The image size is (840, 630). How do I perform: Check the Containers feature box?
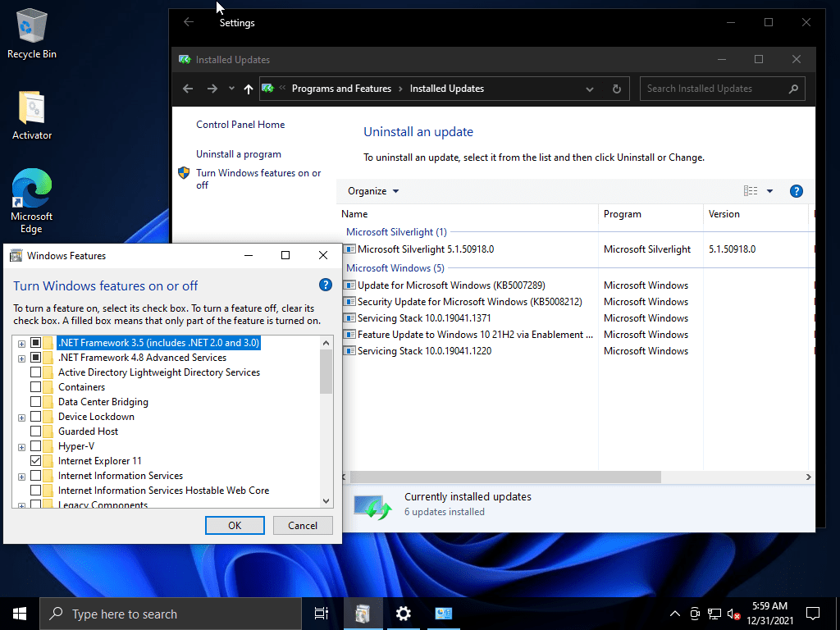[36, 387]
